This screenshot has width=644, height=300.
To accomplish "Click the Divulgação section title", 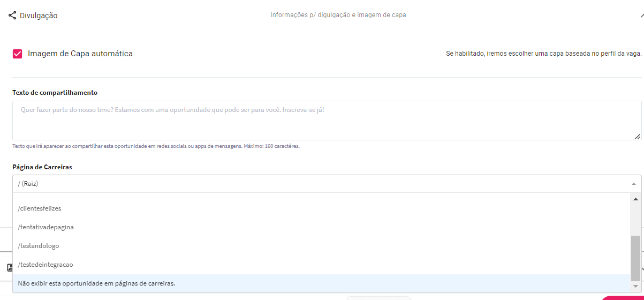I will (x=39, y=16).
